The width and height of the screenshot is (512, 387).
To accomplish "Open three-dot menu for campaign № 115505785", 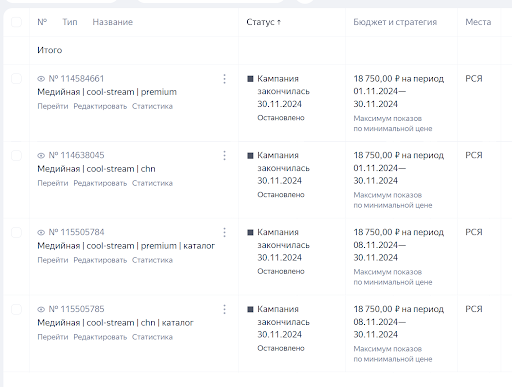I will pyautogui.click(x=224, y=310).
